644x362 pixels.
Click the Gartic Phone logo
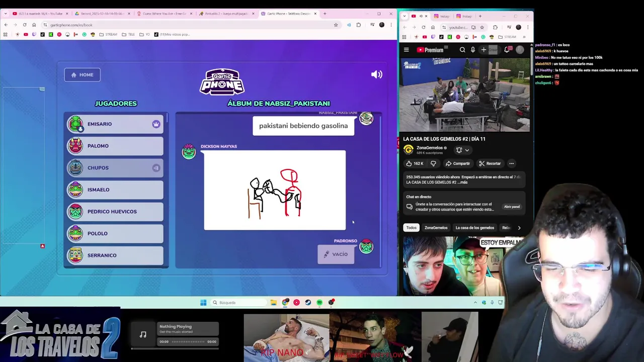[222, 82]
